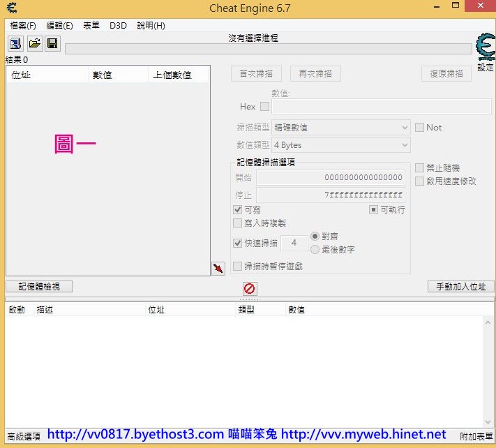Image resolution: width=496 pixels, height=448 pixels.
Task: Click the 類型 column header
Action: [x=261, y=309]
